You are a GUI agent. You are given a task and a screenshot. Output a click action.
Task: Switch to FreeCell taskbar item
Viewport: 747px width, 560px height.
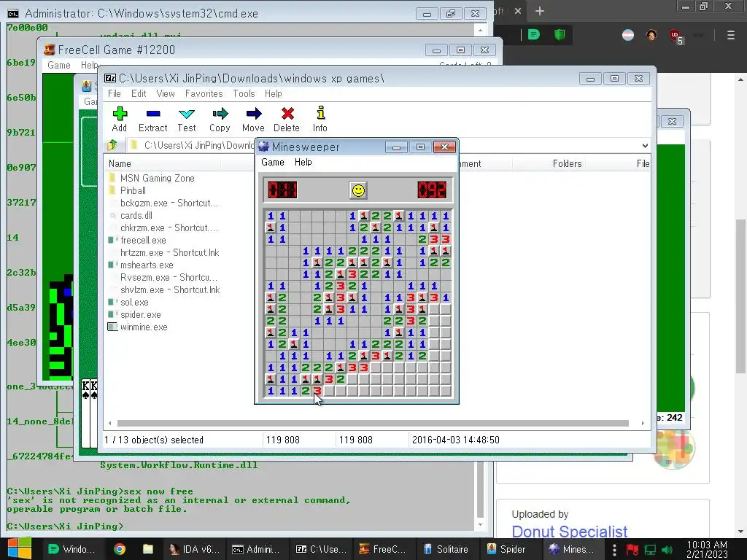(382, 549)
